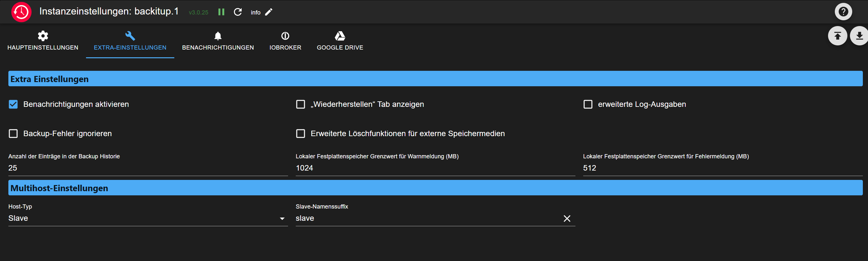The width and height of the screenshot is (868, 261).
Task: Open the Host-Typ dropdown
Action: tap(148, 218)
